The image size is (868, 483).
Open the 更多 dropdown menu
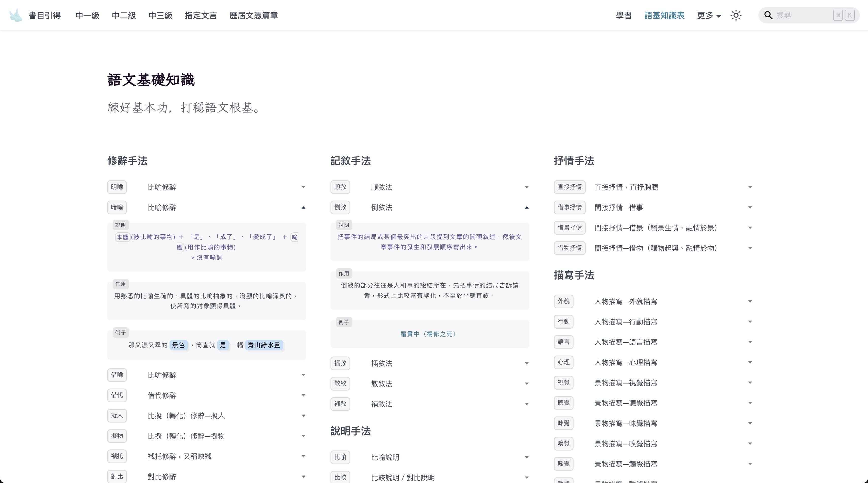[709, 15]
